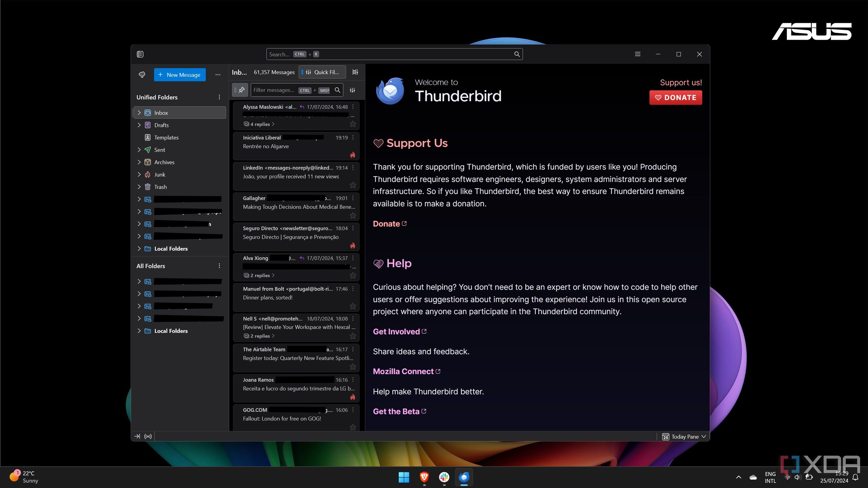868x488 pixels.
Task: Click the Brave Browser taskbar icon
Action: [x=423, y=477]
